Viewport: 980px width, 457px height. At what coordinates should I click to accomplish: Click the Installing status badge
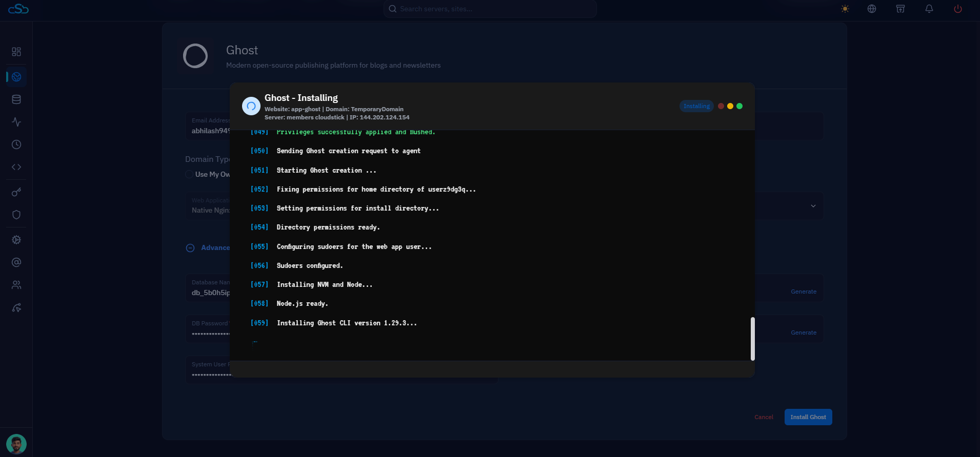(x=696, y=106)
